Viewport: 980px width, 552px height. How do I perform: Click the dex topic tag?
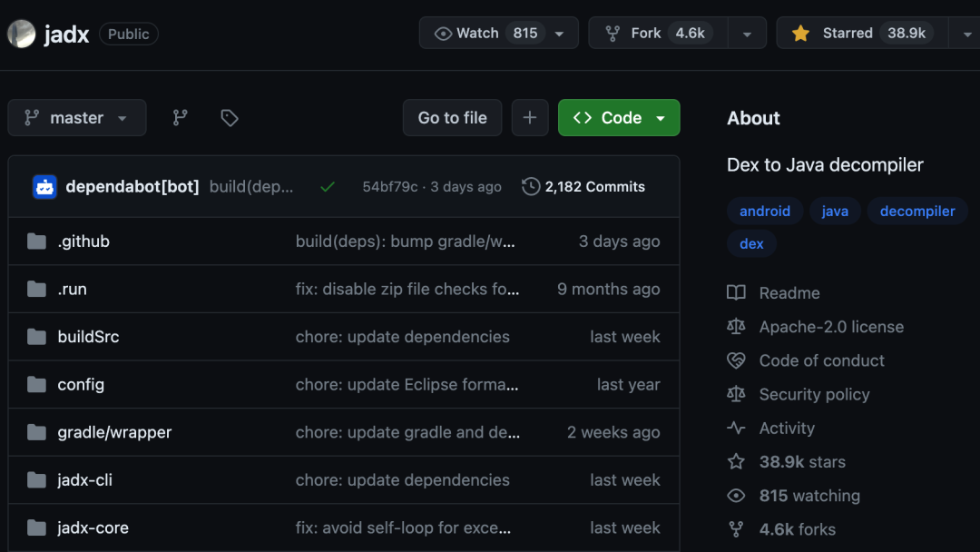tap(752, 244)
